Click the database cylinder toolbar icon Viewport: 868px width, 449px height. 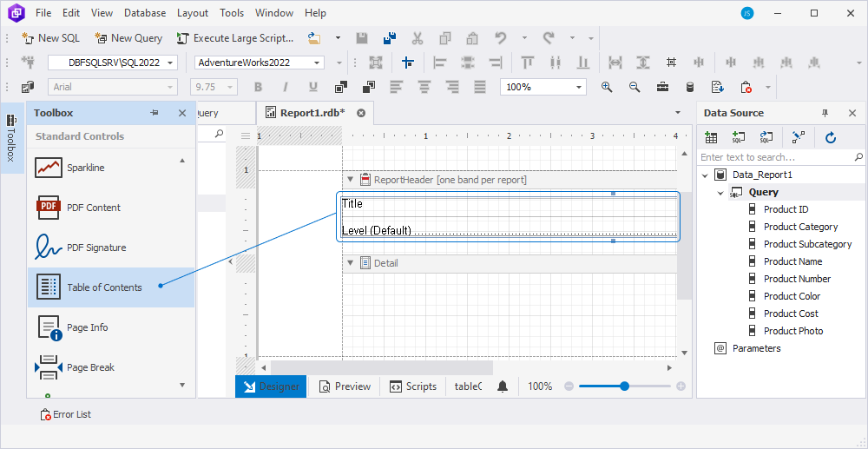coord(690,87)
